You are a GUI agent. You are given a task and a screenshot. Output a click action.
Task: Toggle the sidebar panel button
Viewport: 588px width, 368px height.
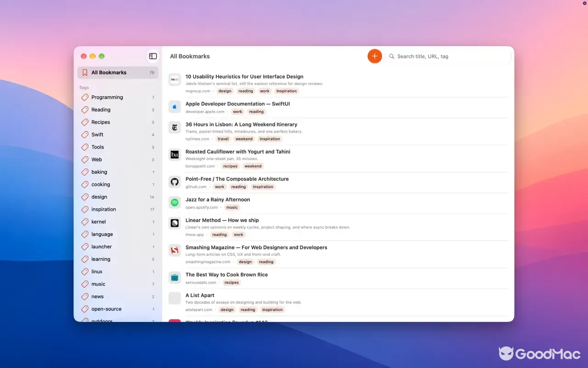pos(153,56)
